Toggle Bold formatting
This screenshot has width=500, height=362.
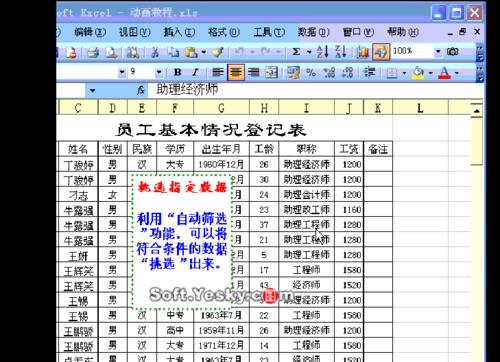178,72
